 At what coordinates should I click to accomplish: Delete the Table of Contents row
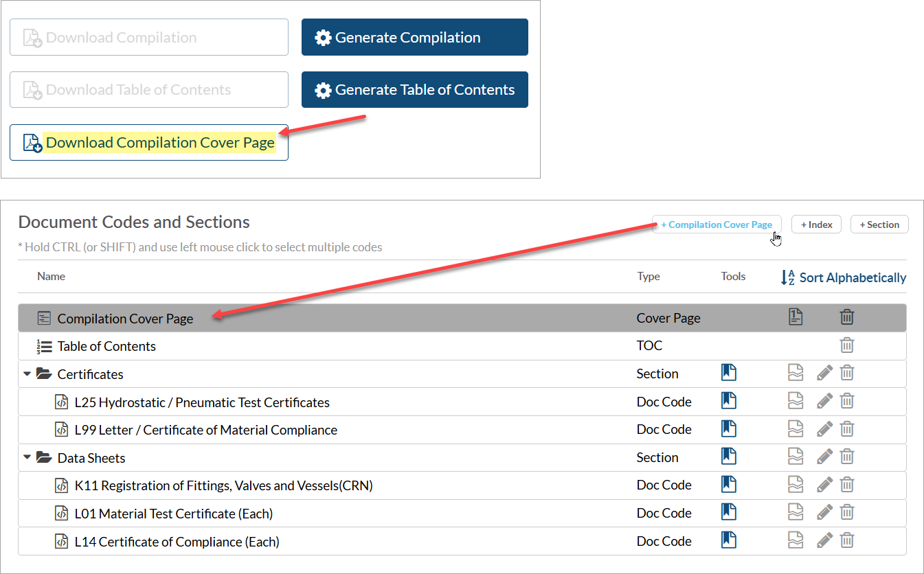coord(847,345)
